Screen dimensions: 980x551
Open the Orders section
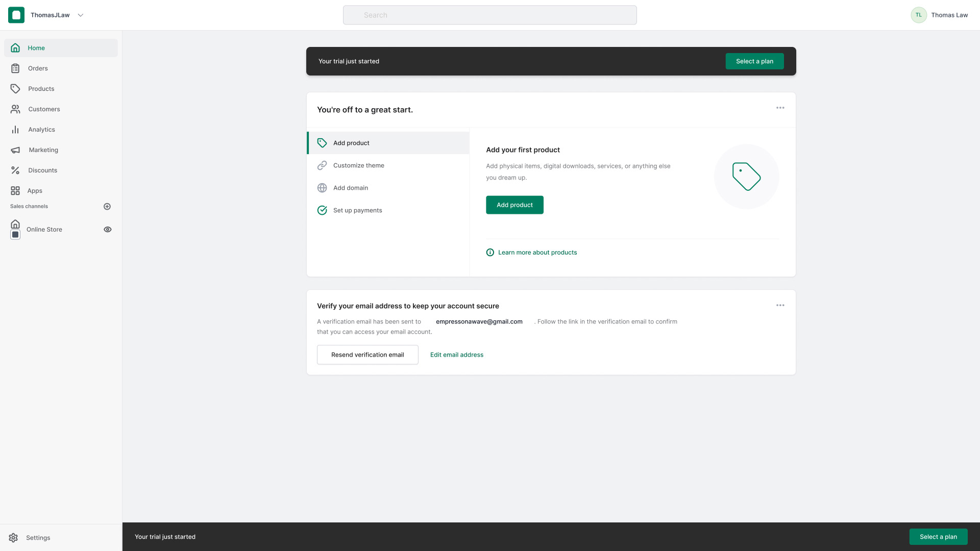click(x=38, y=68)
